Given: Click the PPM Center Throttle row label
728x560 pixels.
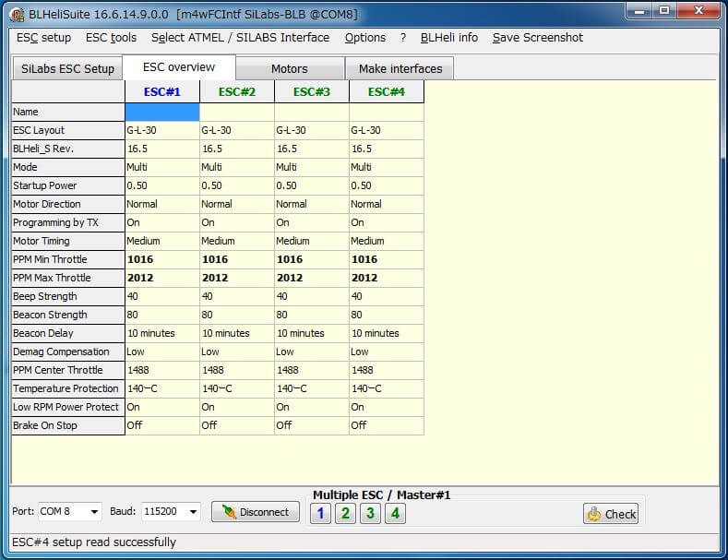Looking at the screenshot, I should (68, 370).
